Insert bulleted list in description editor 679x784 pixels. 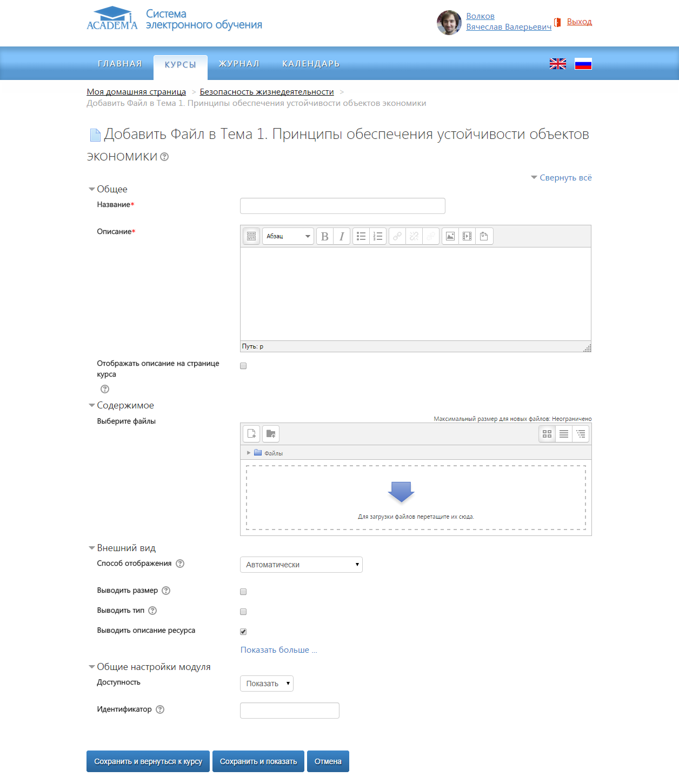[361, 237]
